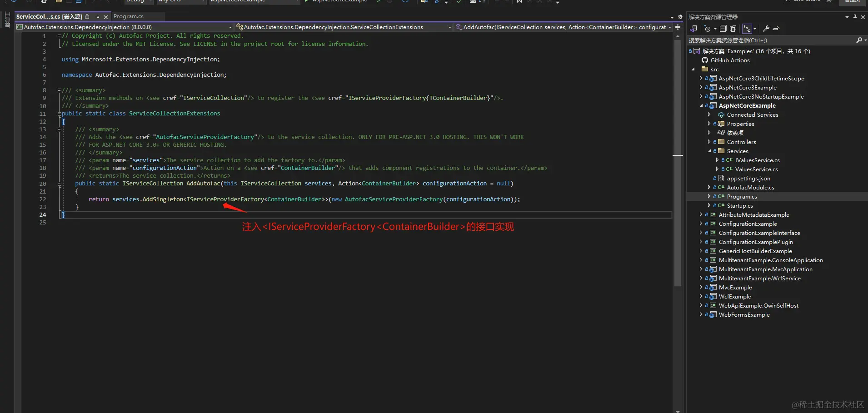Select the 依赖项 dependencies node
This screenshot has height=413, width=868.
[735, 133]
